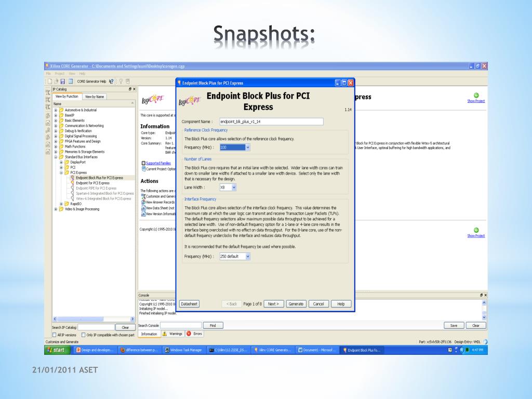The height and width of the screenshot is (399, 532).
Task: Open Windows Task Manager from taskbar
Action: click(183, 350)
